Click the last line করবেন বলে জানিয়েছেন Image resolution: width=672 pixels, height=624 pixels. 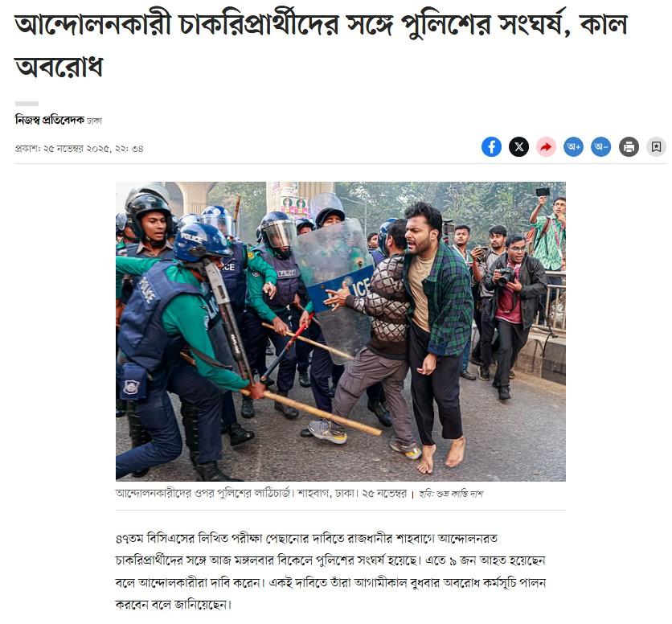(174, 605)
